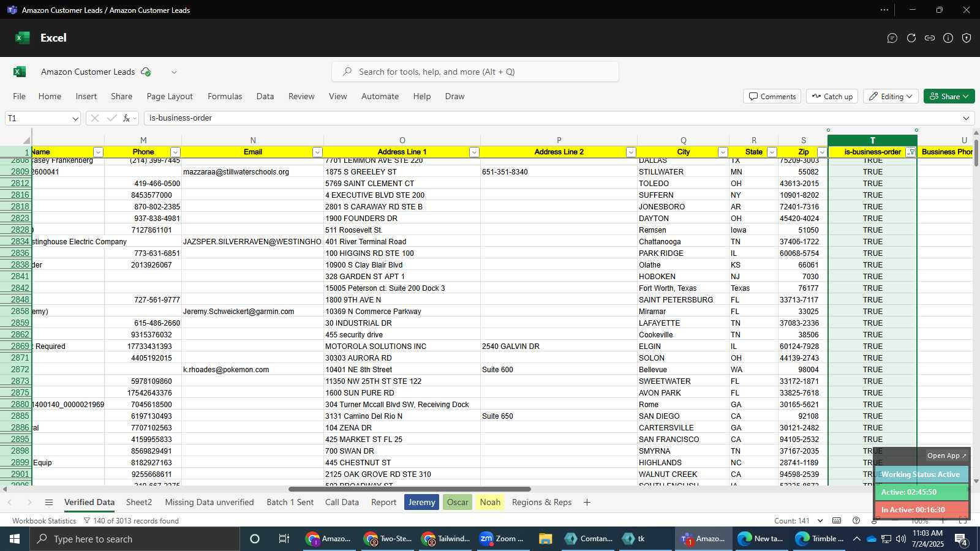Click the cancel X in formula bar
The height and width of the screenshot is (551, 980).
point(95,118)
